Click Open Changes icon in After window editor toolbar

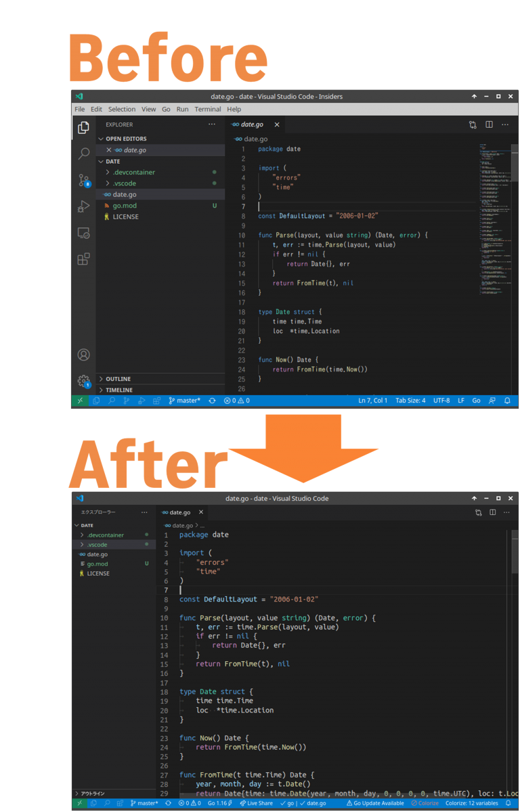click(x=479, y=512)
